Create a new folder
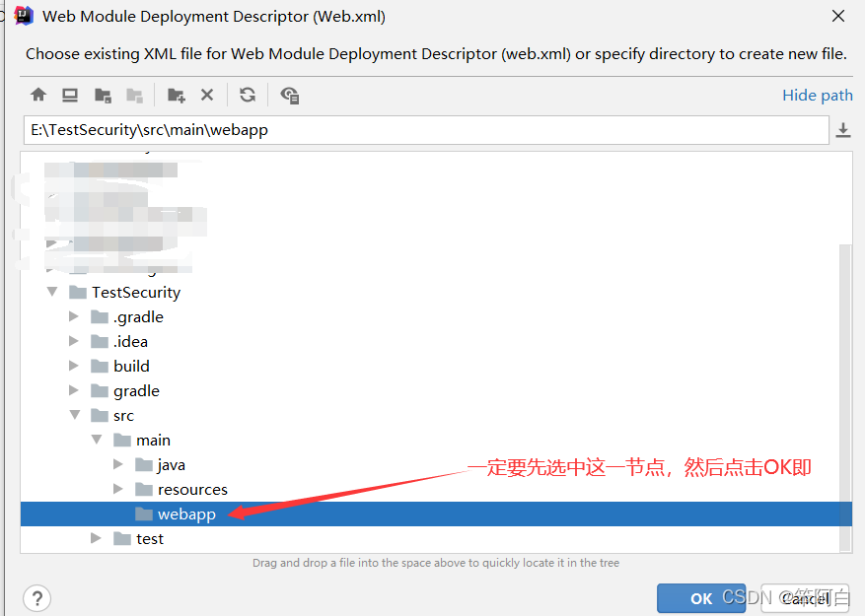Image resolution: width=865 pixels, height=616 pixels. coord(176,96)
